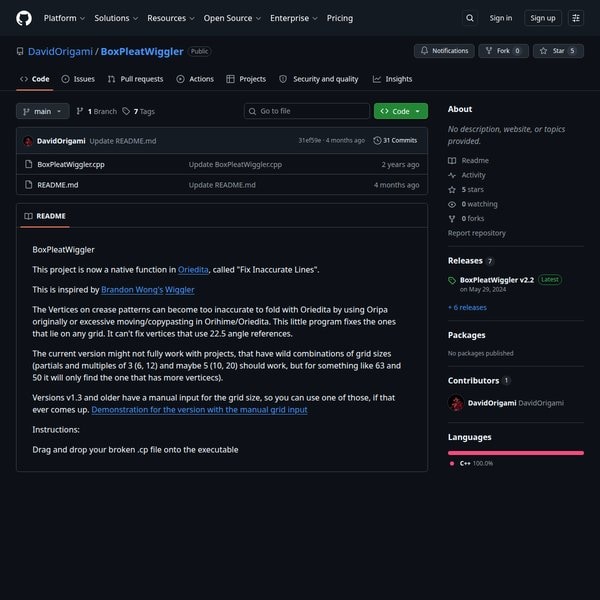The width and height of the screenshot is (600, 600).
Task: Follow the Brandon Wong's link
Action: click(132, 290)
